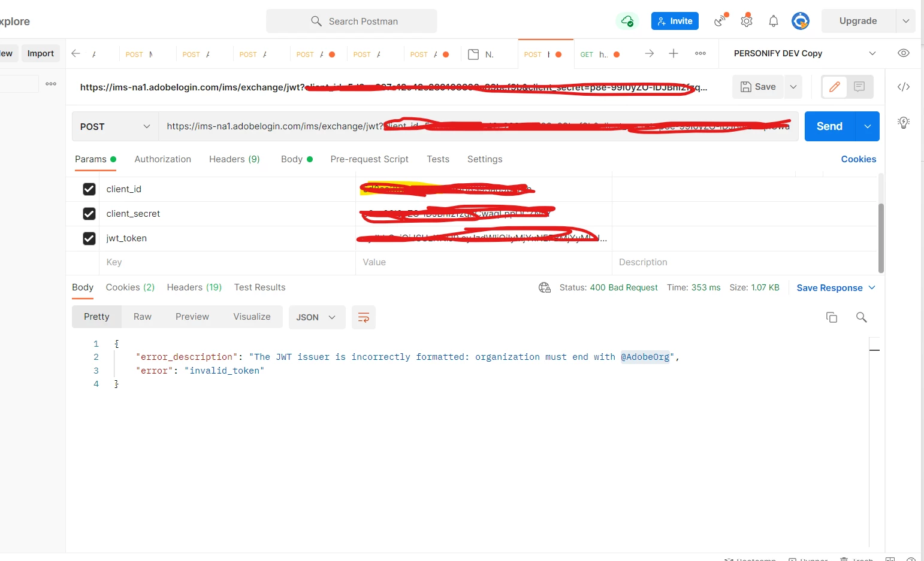924x561 pixels.
Task: Open the Headers (9) request tab
Action: point(234,159)
